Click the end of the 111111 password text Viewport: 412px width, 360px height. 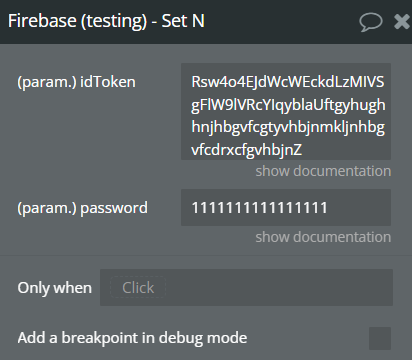[327, 208]
